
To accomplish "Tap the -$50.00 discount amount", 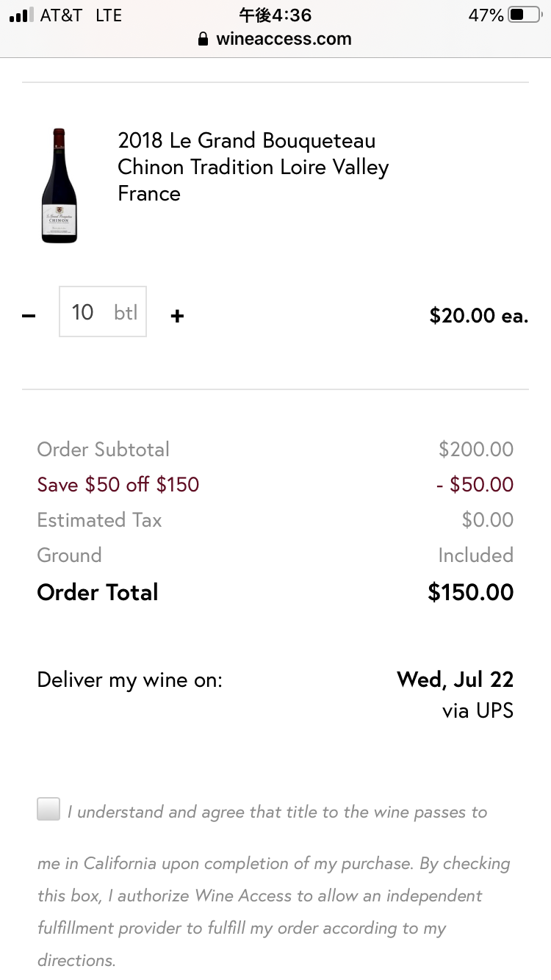I will pyautogui.click(x=475, y=485).
